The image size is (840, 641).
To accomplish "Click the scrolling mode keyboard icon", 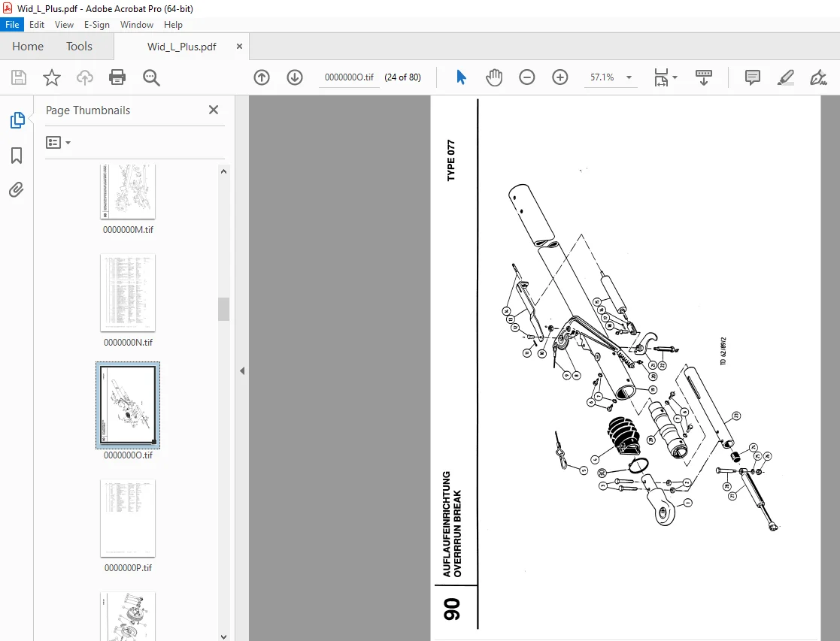I will coord(703,77).
